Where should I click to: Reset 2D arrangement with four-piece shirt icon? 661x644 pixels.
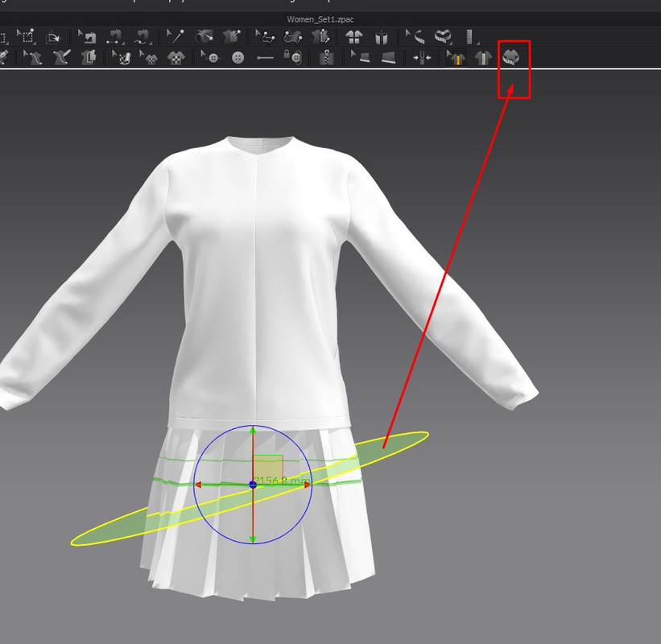(354, 37)
